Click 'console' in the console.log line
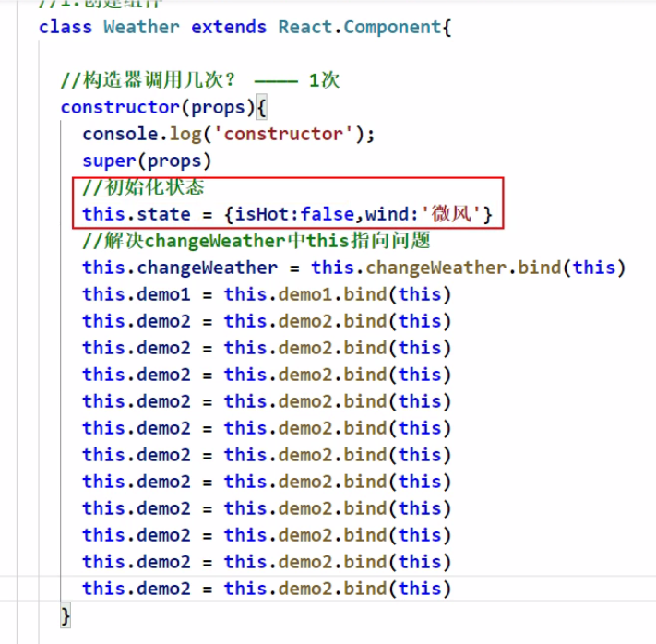 (121, 135)
